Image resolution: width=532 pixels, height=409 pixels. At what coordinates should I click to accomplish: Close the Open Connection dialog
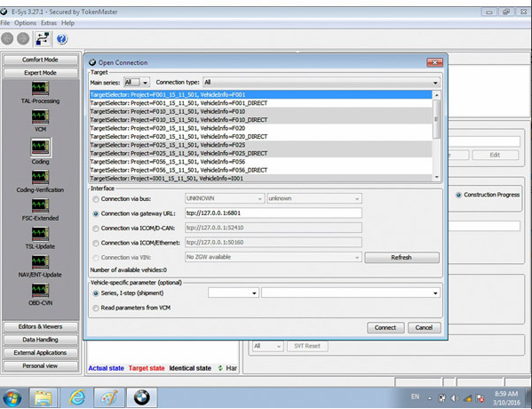(x=434, y=62)
